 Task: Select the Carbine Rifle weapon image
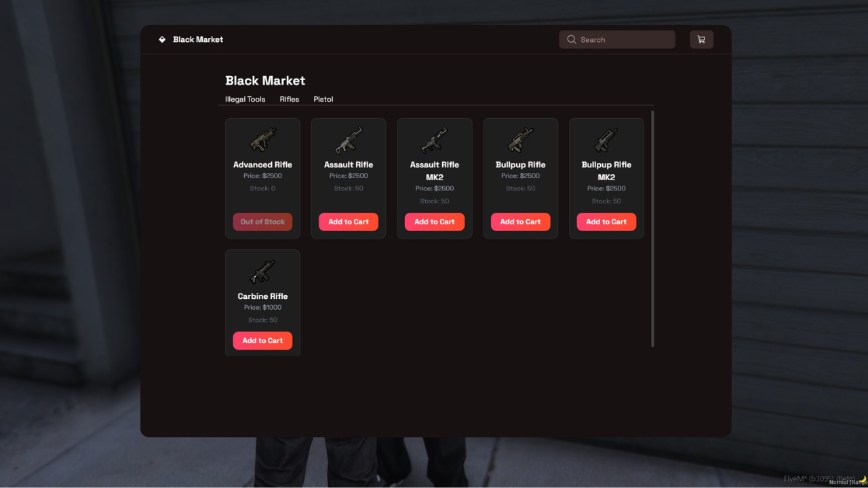(262, 272)
